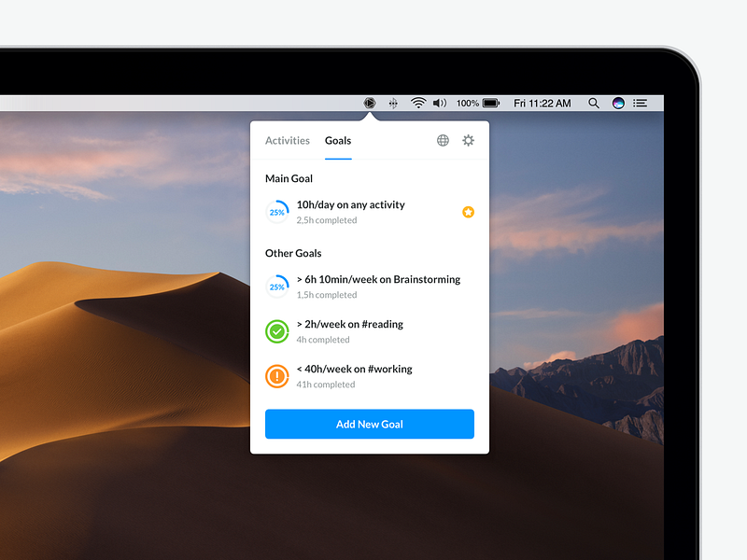
Task: Open Spotlight search magnifier
Action: click(x=594, y=104)
